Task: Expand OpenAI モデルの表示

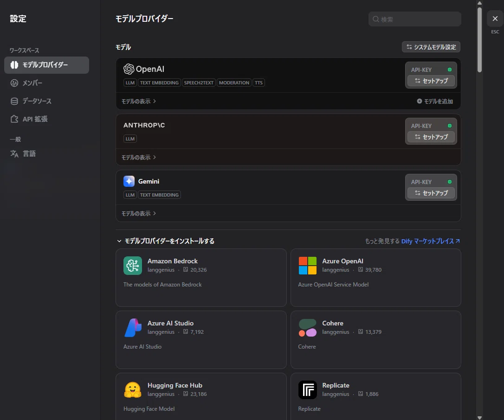Action: click(139, 101)
